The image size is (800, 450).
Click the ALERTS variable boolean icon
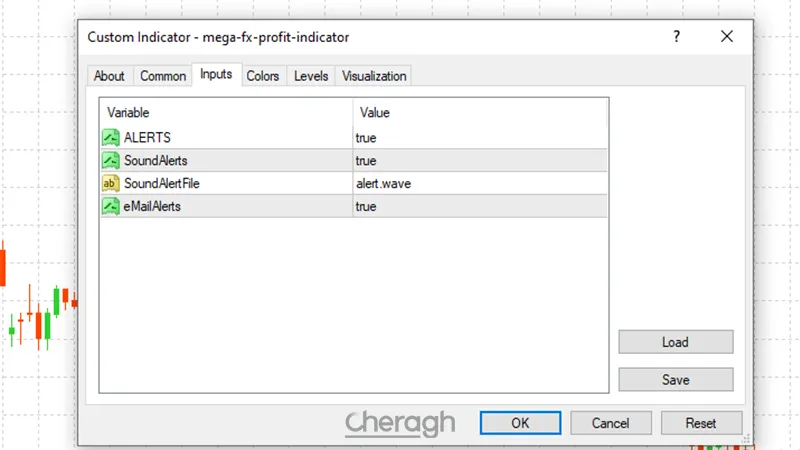(x=110, y=138)
